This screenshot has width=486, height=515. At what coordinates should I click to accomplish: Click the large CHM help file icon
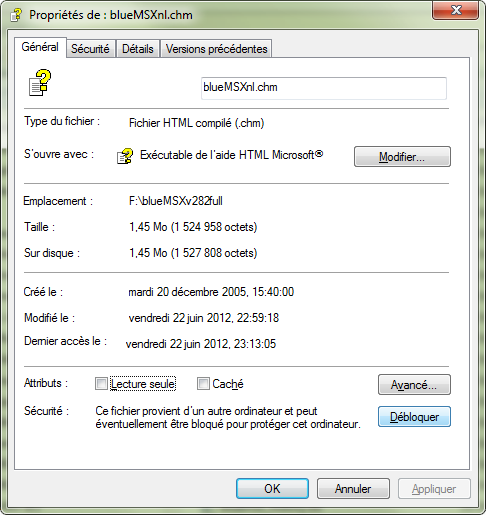tap(40, 83)
